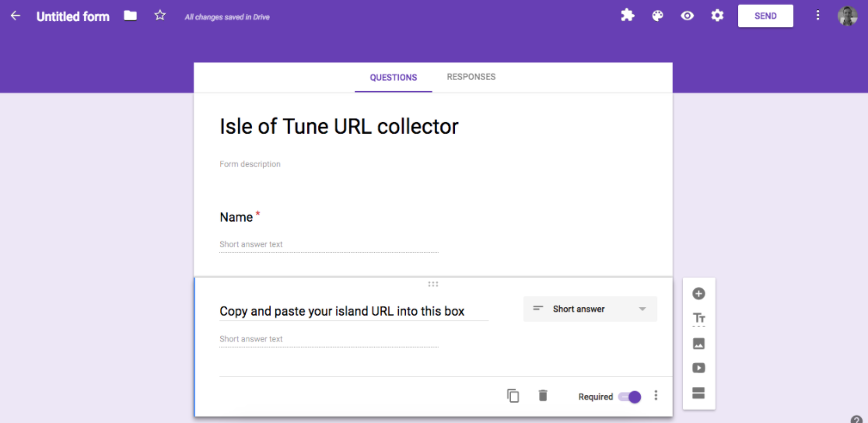Image resolution: width=868 pixels, height=423 pixels.
Task: Switch to the Responses tab
Action: pos(471,77)
